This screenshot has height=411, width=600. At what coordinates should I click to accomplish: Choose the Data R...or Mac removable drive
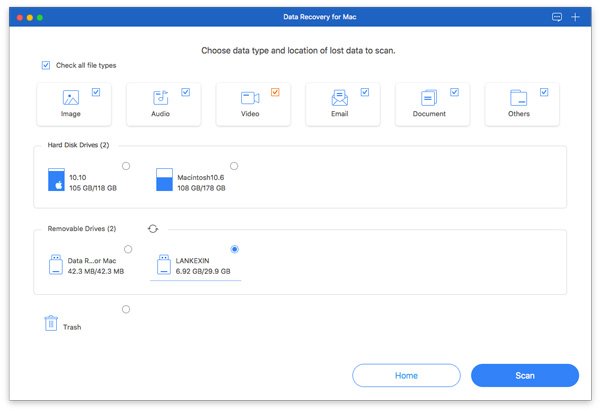pyautogui.click(x=128, y=249)
